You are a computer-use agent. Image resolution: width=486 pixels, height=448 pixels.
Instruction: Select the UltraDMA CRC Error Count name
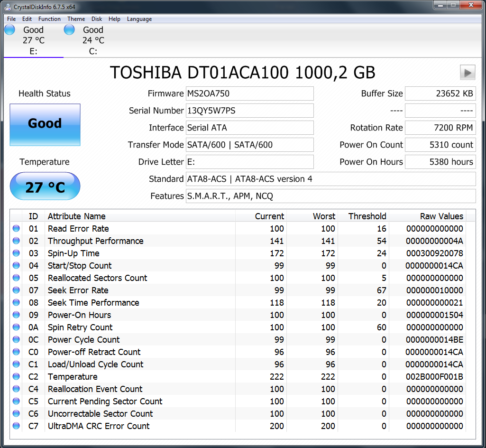coord(99,426)
